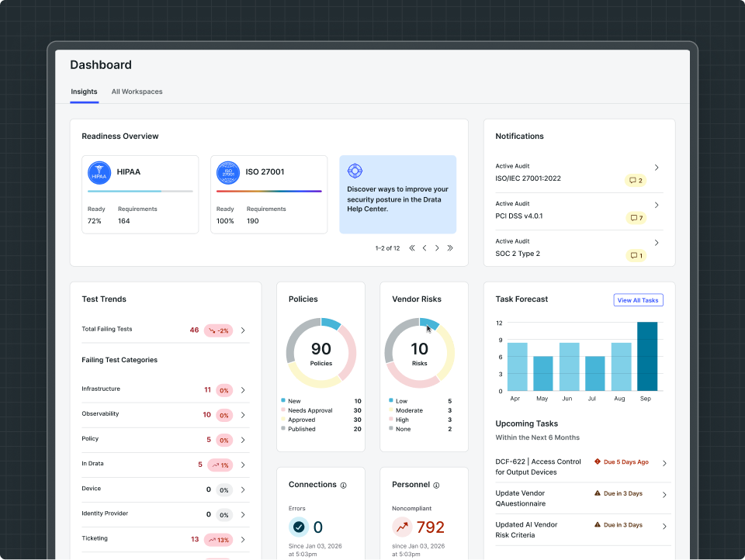Click the Help Center lifebuoy icon
745x560 pixels.
(355, 171)
